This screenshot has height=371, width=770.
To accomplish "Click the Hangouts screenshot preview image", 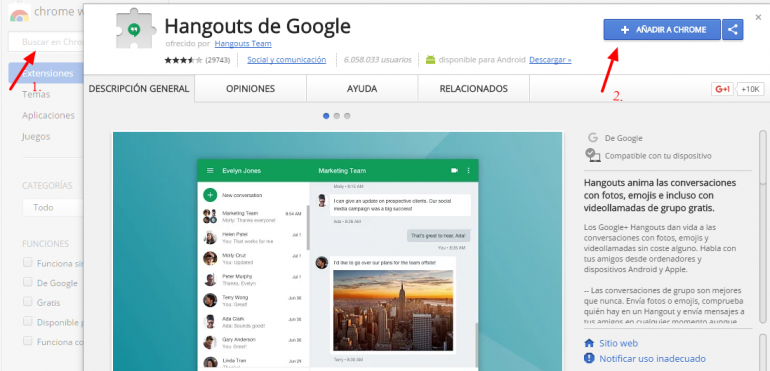I will click(337, 251).
